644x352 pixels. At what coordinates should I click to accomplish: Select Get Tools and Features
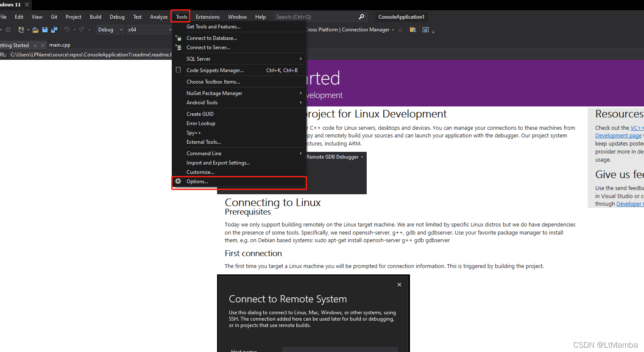(x=239, y=27)
